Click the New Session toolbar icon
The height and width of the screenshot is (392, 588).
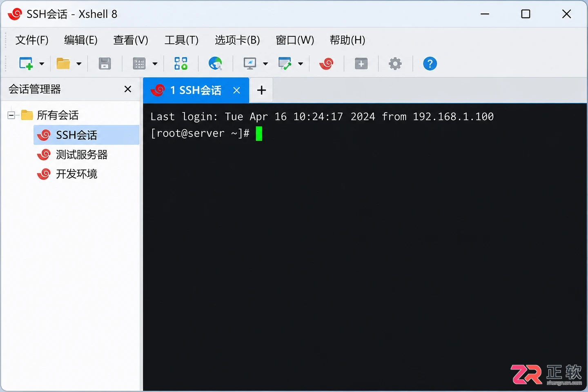tap(26, 64)
